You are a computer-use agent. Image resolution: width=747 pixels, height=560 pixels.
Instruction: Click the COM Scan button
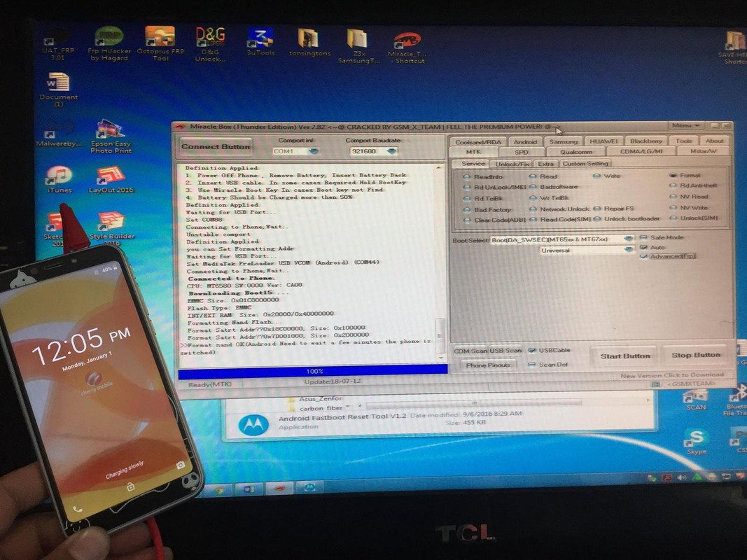pyautogui.click(x=470, y=351)
